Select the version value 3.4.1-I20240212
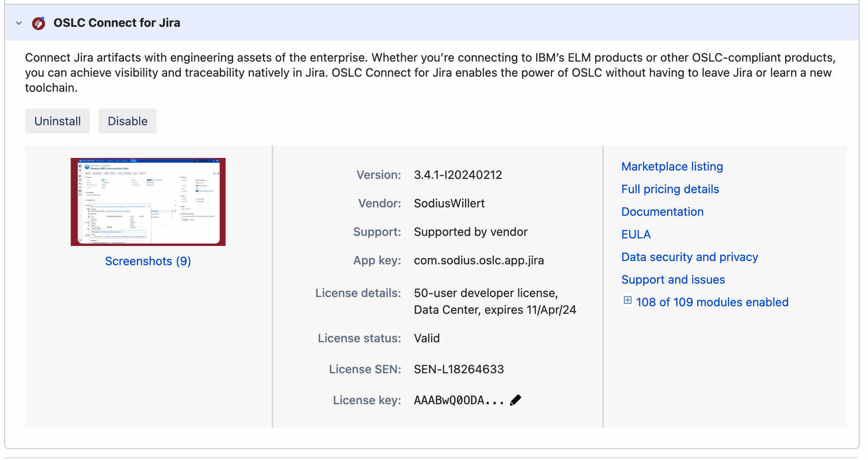Viewport: 868px width, 460px height. (x=458, y=175)
